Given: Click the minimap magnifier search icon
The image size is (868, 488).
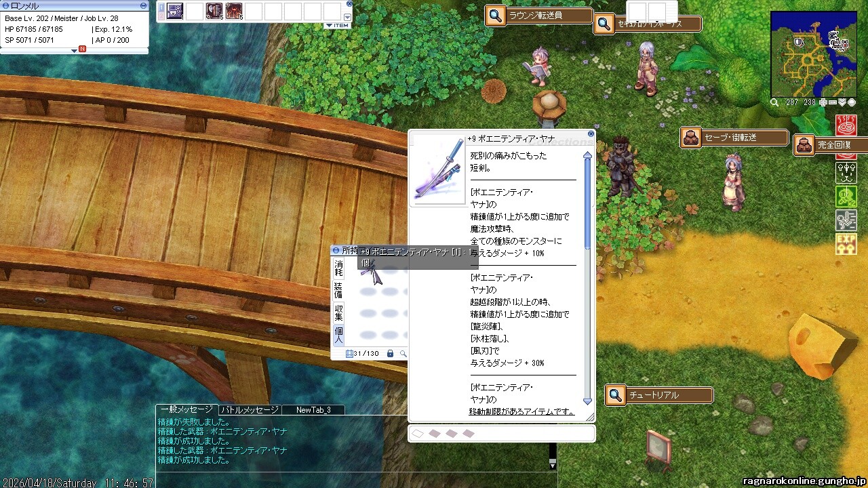Looking at the screenshot, I should point(774,102).
